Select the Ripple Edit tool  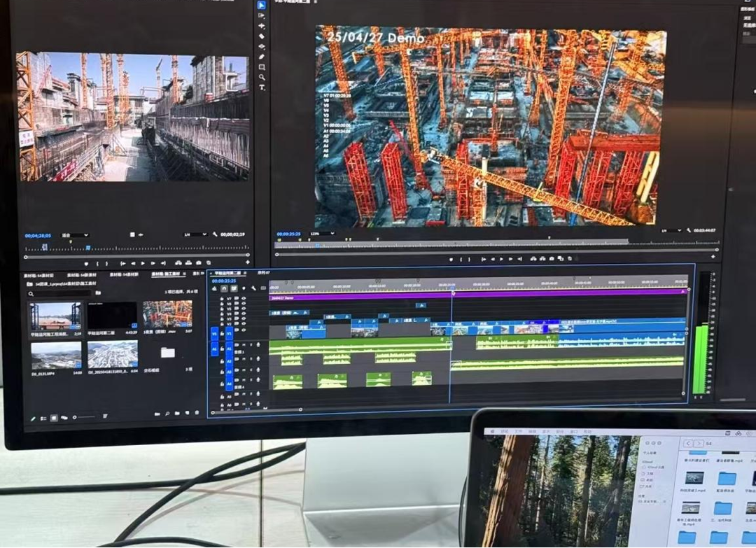pyautogui.click(x=261, y=26)
